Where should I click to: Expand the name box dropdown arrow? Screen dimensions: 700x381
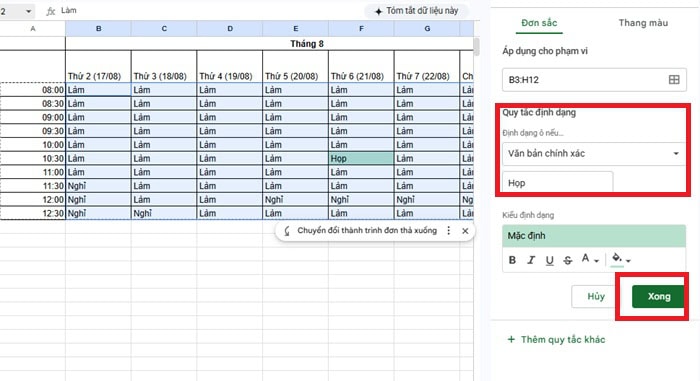(x=29, y=11)
